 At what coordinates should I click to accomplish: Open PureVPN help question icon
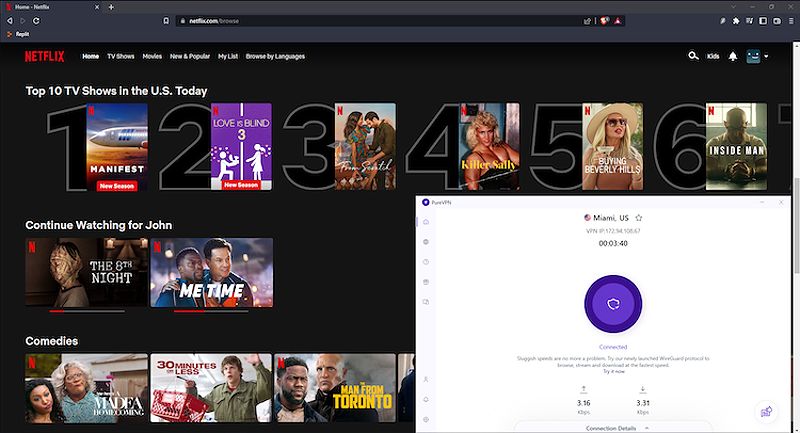point(426,262)
